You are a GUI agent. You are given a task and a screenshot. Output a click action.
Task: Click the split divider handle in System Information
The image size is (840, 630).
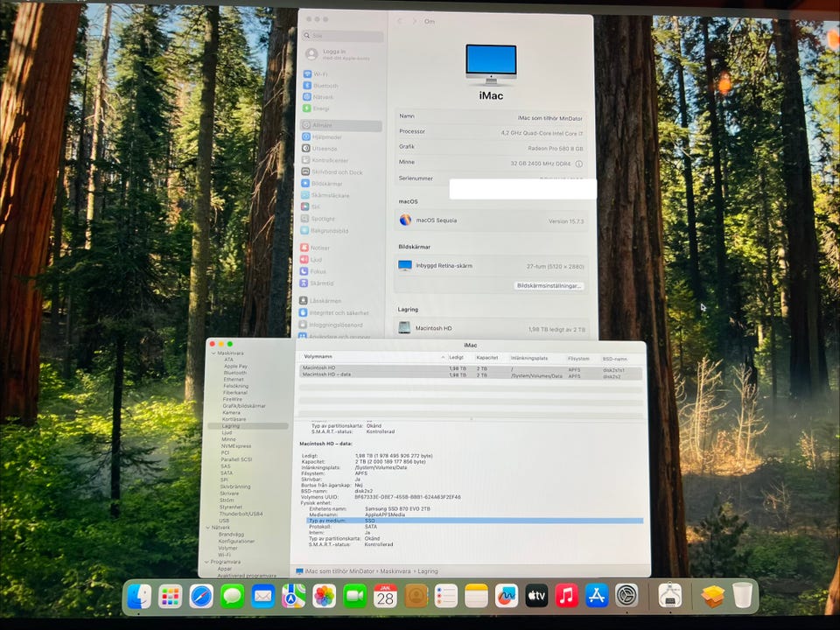point(471,419)
